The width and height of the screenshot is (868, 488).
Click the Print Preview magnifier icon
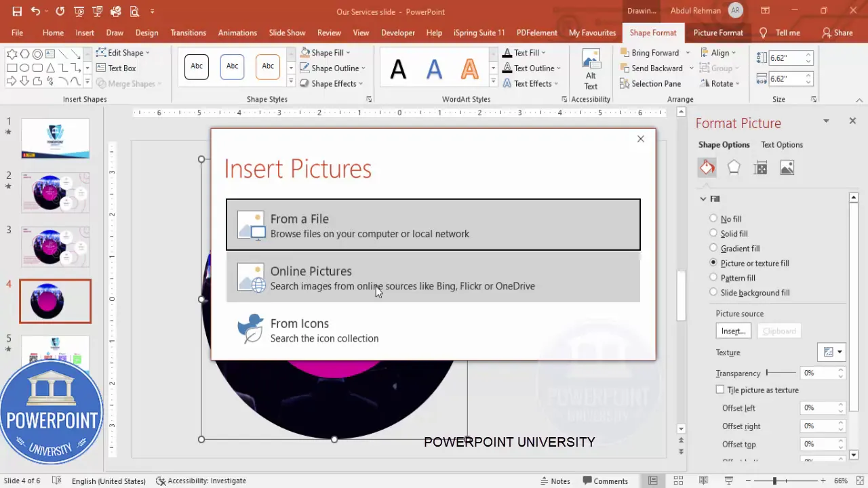tap(134, 12)
